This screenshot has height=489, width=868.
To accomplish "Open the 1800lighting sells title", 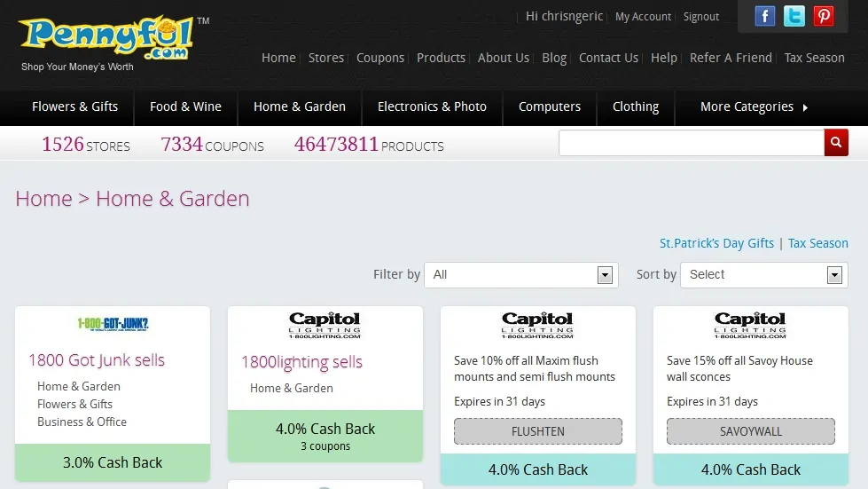I will pyautogui.click(x=301, y=361).
